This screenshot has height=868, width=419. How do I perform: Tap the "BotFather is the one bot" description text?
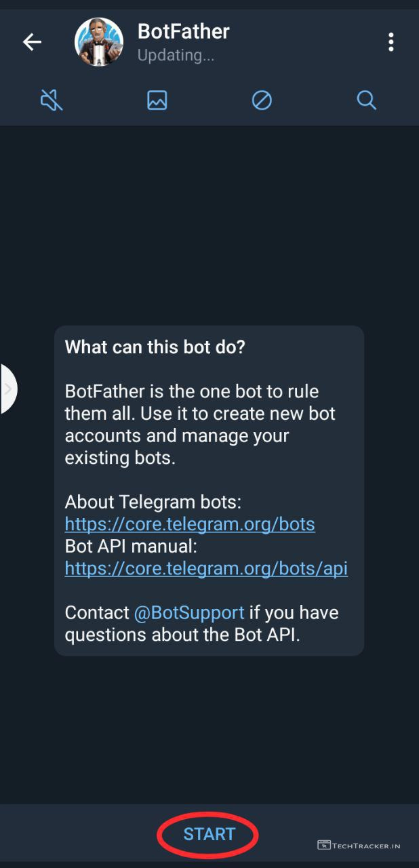pyautogui.click(x=192, y=391)
